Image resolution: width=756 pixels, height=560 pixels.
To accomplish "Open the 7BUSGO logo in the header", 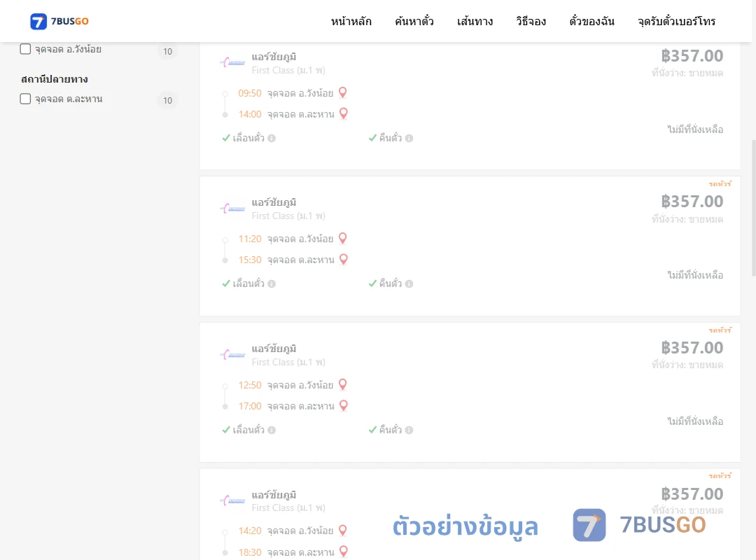I will (59, 21).
